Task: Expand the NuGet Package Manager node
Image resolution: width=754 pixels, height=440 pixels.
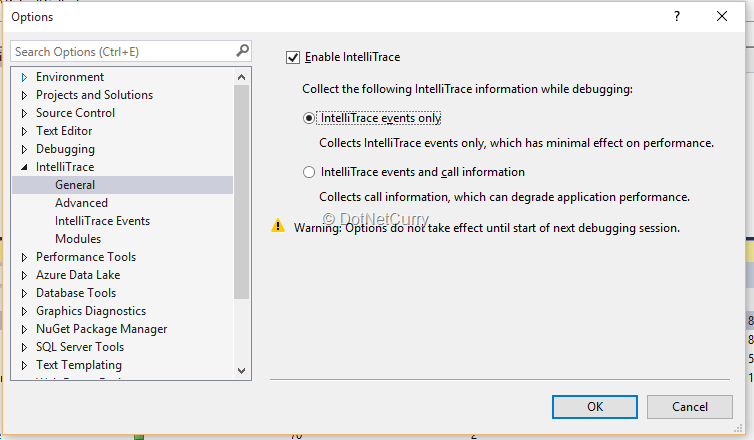Action: 24,329
